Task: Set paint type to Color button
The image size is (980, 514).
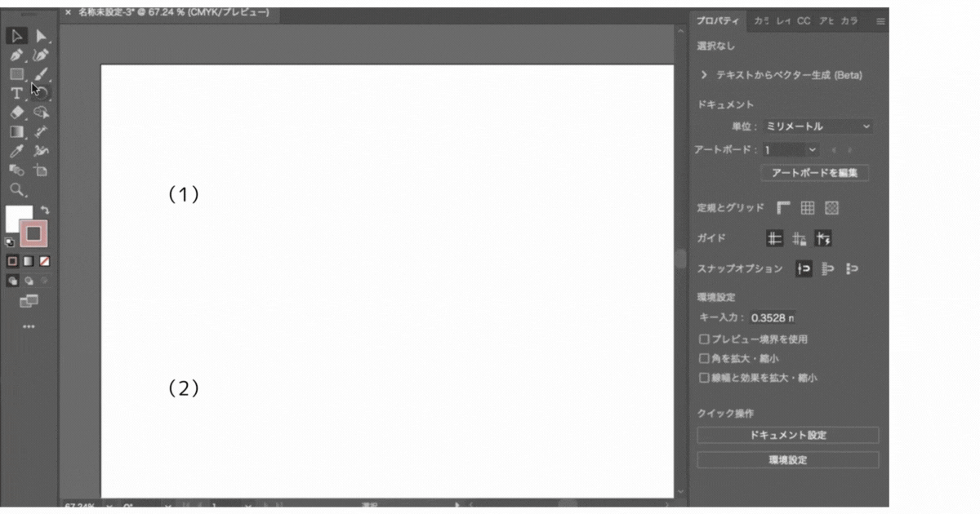Action: tap(12, 261)
